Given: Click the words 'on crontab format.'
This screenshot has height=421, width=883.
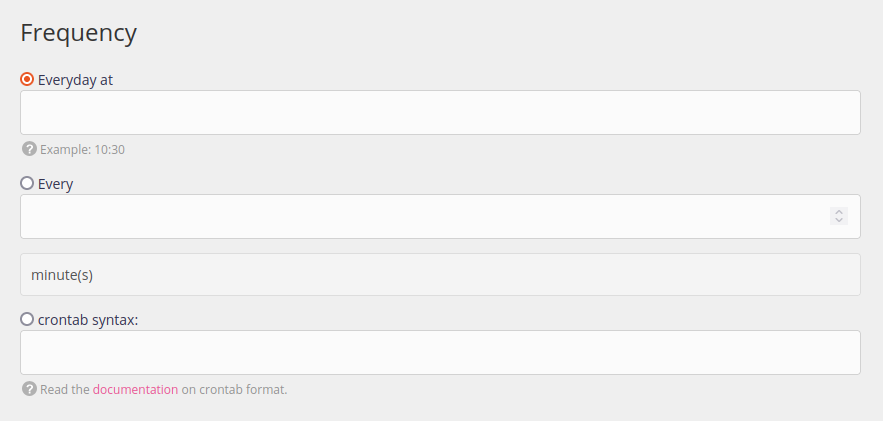Looking at the screenshot, I should click(234, 389).
